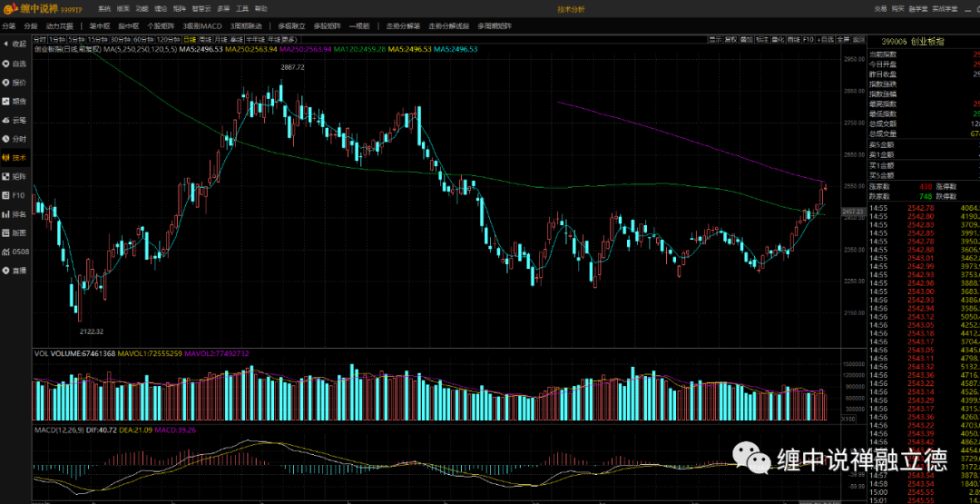Open the 多屏 menu
Viewport: 980px width, 504px height.
click(223, 9)
